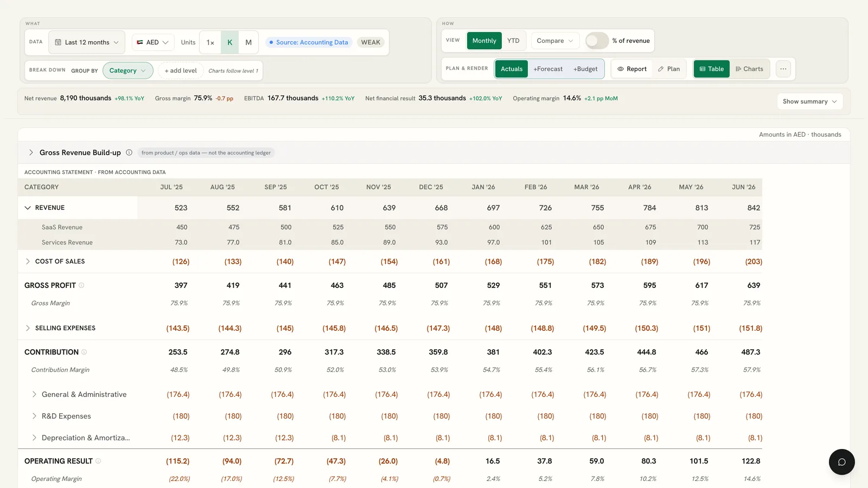Click the WEAK data quality badge

coord(371,42)
